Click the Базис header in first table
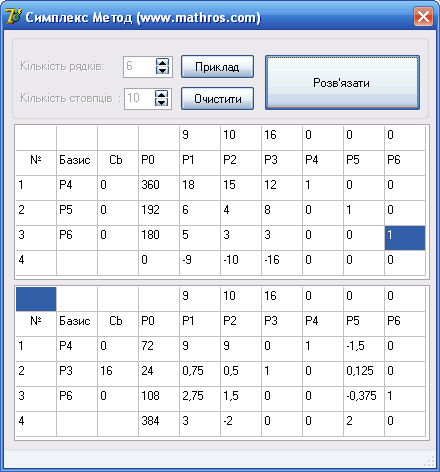Image resolution: width=440 pixels, height=472 pixels. click(x=77, y=163)
